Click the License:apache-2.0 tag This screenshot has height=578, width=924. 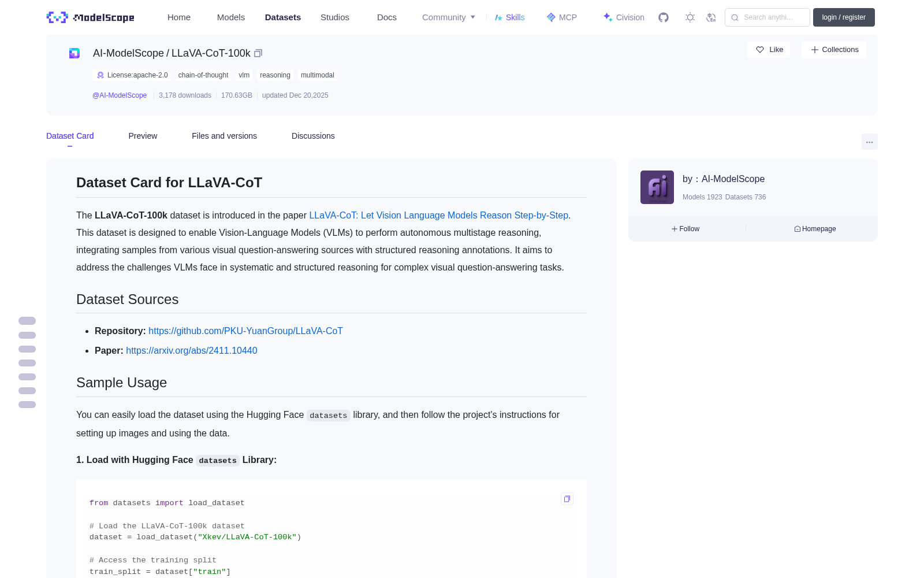(132, 75)
